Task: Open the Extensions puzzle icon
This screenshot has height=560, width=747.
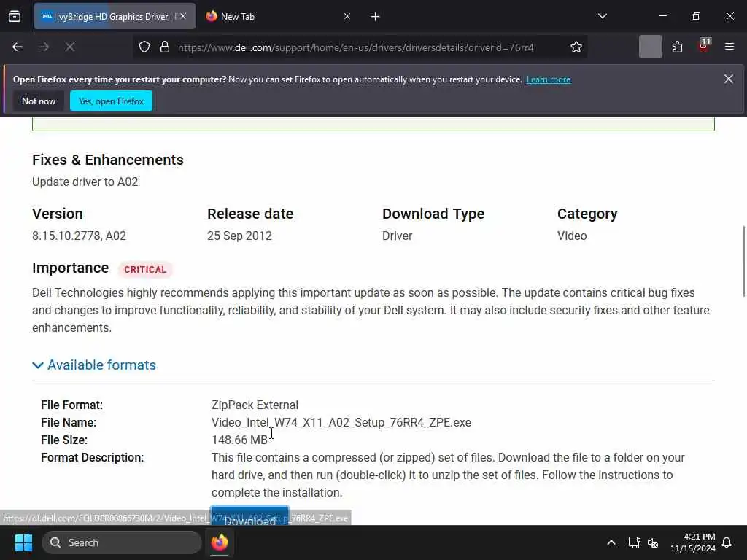Action: point(677,47)
